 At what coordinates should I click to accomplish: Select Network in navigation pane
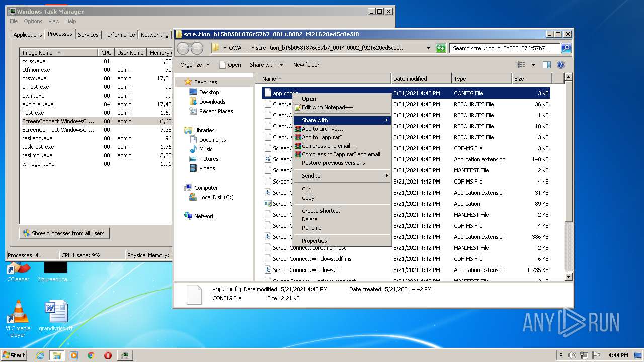click(x=204, y=216)
